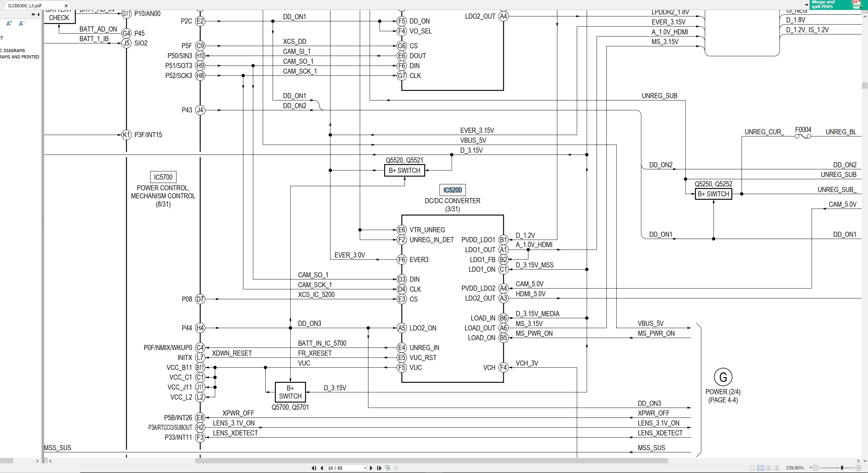Viewport: 868px width, 473px height.
Task: Decrease bookmark text size with A-
Action: [x=22, y=23]
